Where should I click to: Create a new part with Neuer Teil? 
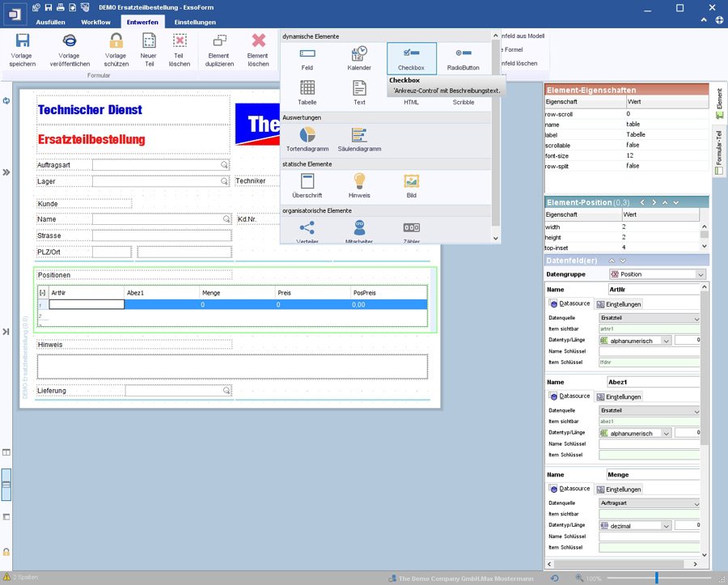pos(149,49)
